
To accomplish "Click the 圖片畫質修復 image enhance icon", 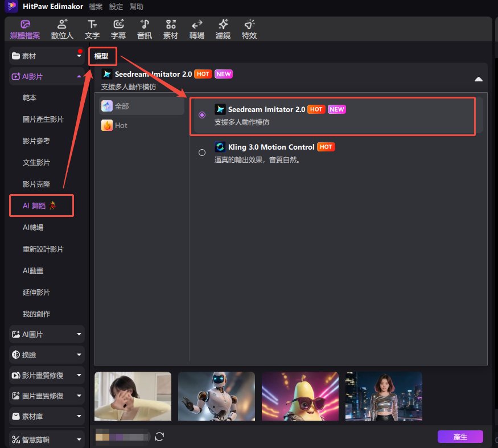I will (x=16, y=396).
